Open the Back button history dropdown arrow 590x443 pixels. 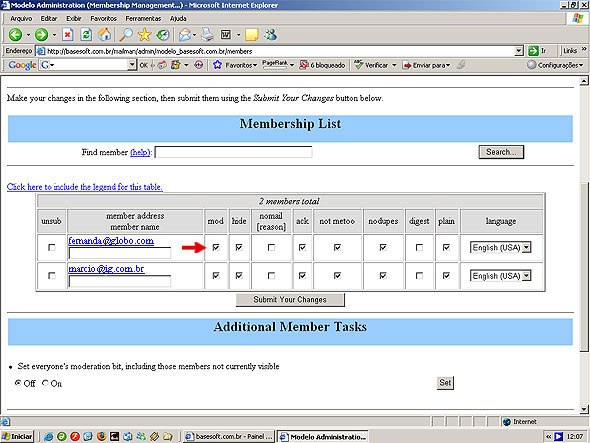click(28, 35)
